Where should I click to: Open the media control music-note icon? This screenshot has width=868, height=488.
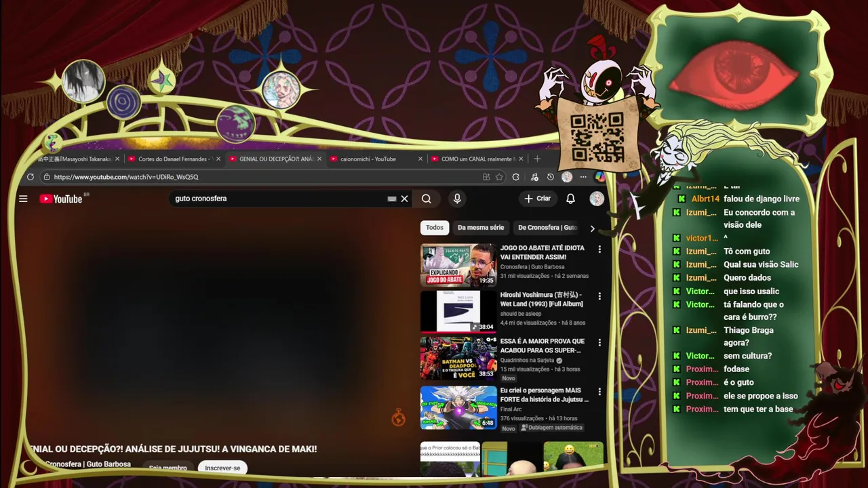(534, 177)
